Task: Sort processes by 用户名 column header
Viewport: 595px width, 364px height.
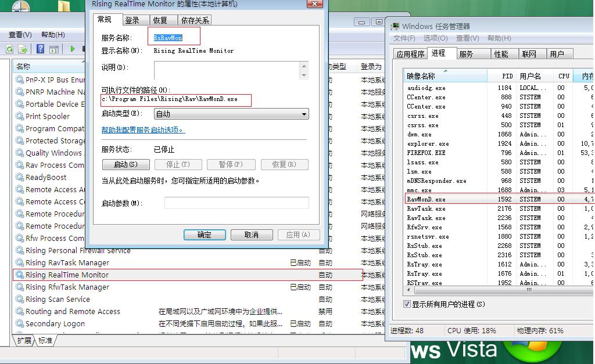Action: click(534, 76)
